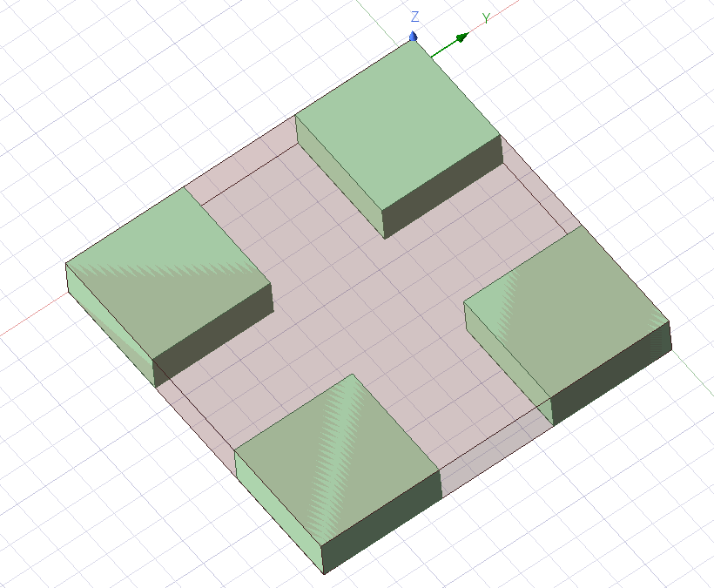The height and width of the screenshot is (588, 714).
Task: Click the green Y axis arrowhead
Action: click(462, 37)
